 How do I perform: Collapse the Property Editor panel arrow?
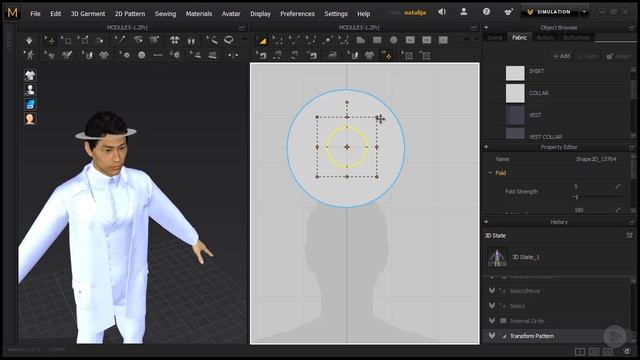(x=486, y=147)
